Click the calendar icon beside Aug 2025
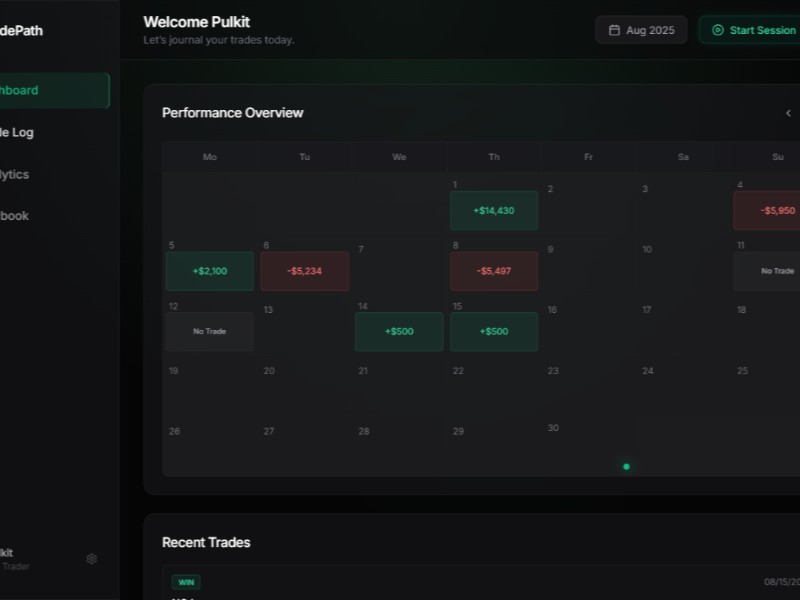800x600 pixels. click(x=614, y=30)
